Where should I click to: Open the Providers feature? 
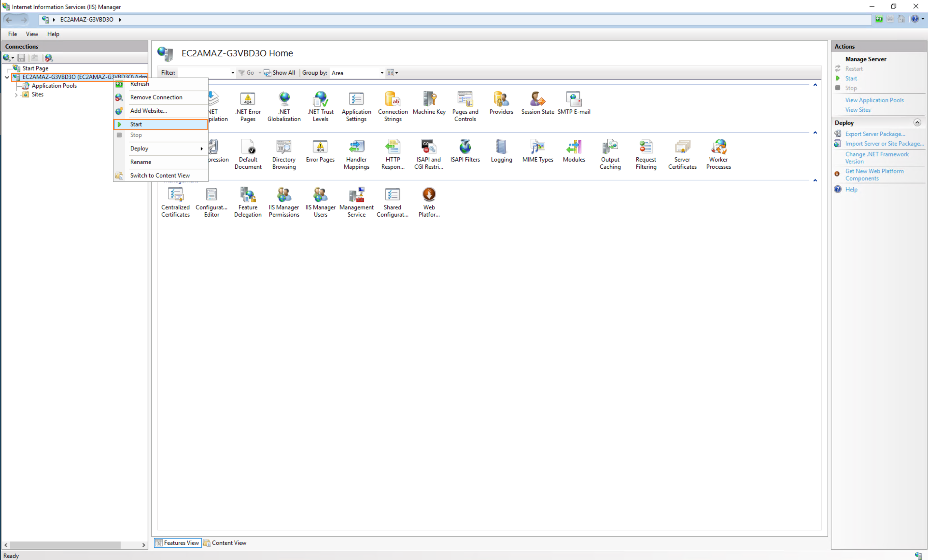501,103
